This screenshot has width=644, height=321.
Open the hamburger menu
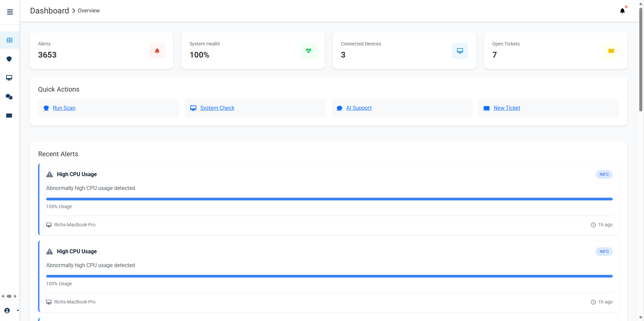(10, 12)
